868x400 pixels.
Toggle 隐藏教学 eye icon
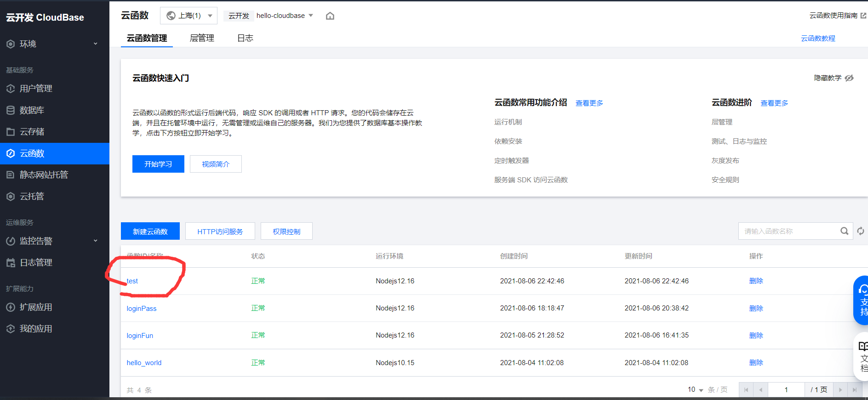click(849, 78)
